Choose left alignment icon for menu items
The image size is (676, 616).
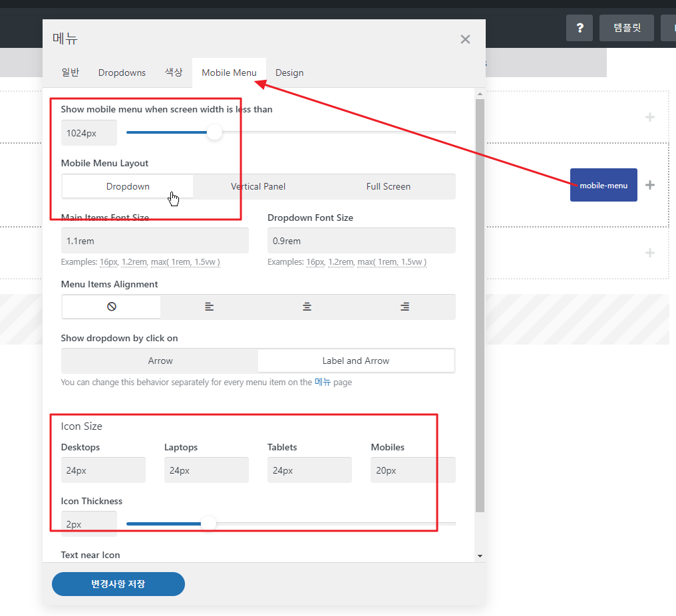click(209, 307)
